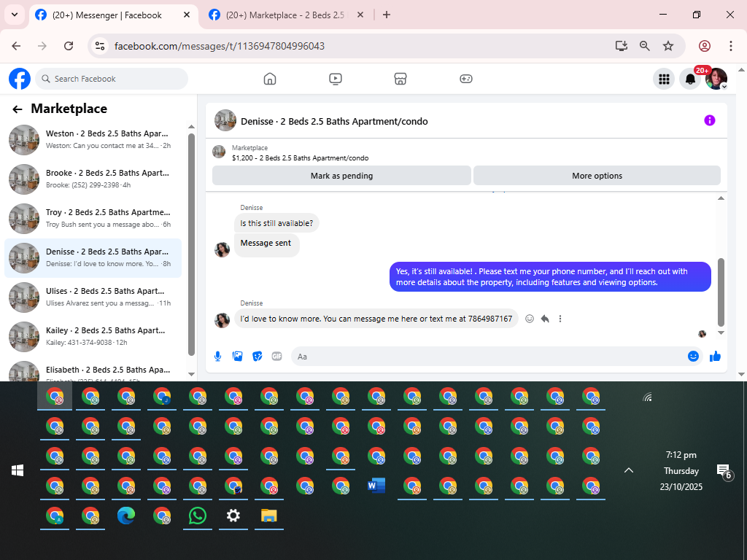This screenshot has height=560, width=747.
Task: Open the Gaming controller icon
Action: pos(466,79)
